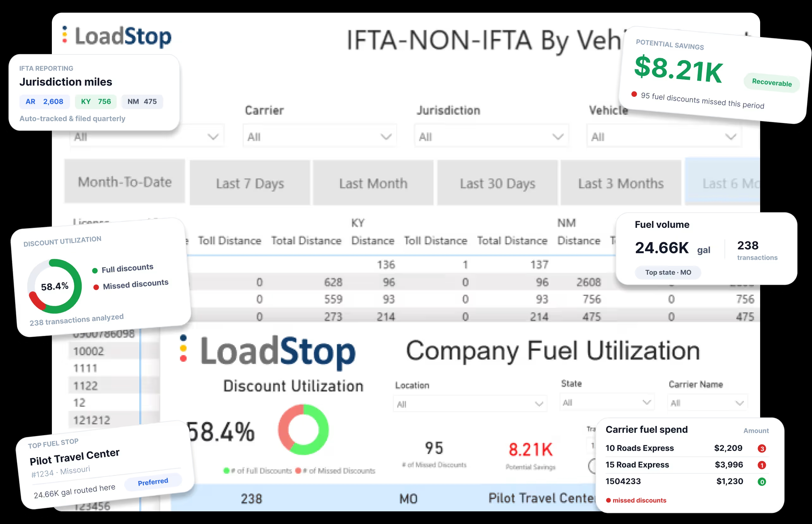Click the NM column group header

[567, 223]
